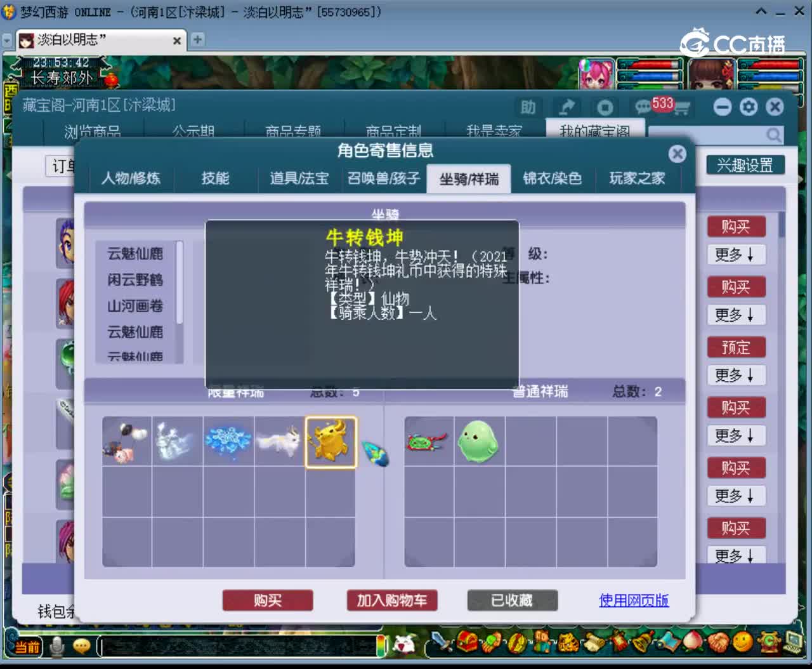Click the golden bell icon in bottom bar
This screenshot has width=812, height=669.
click(643, 642)
